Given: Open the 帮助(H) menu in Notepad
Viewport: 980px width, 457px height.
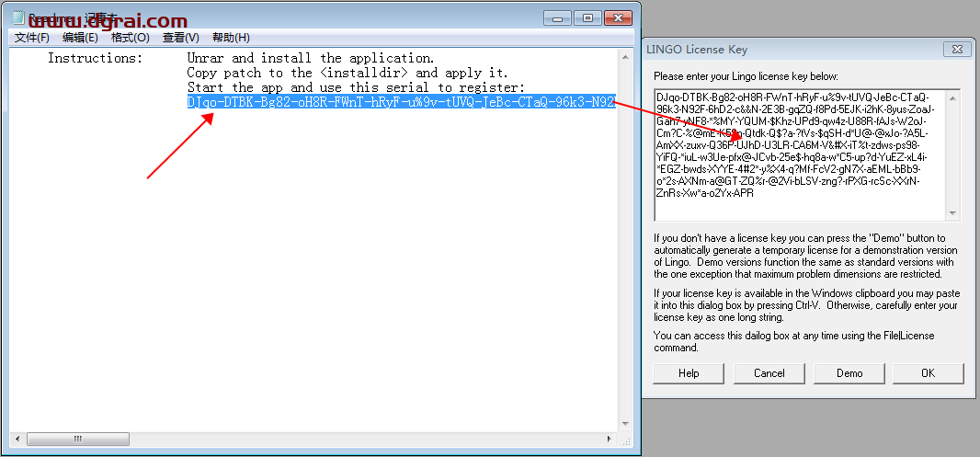Looking at the screenshot, I should 231,38.
